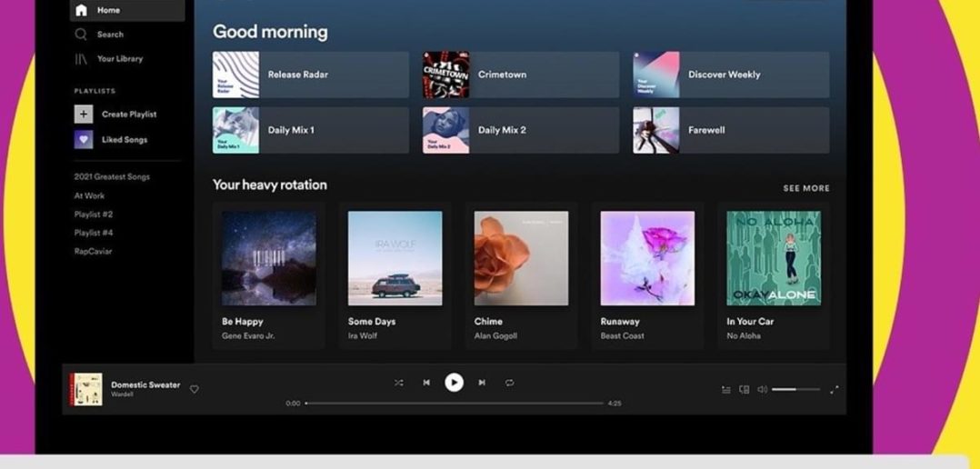Viewport: 980px width, 469px height.
Task: Open the Be Happy album cover
Action: pos(269,258)
